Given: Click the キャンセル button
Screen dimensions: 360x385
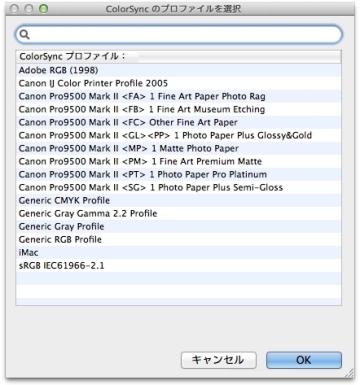Looking at the screenshot, I should tap(219, 360).
